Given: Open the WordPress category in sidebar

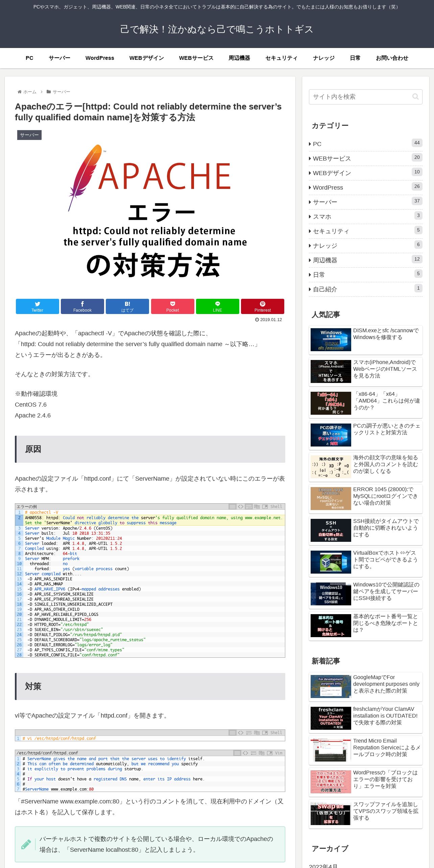Looking at the screenshot, I should [x=366, y=188].
